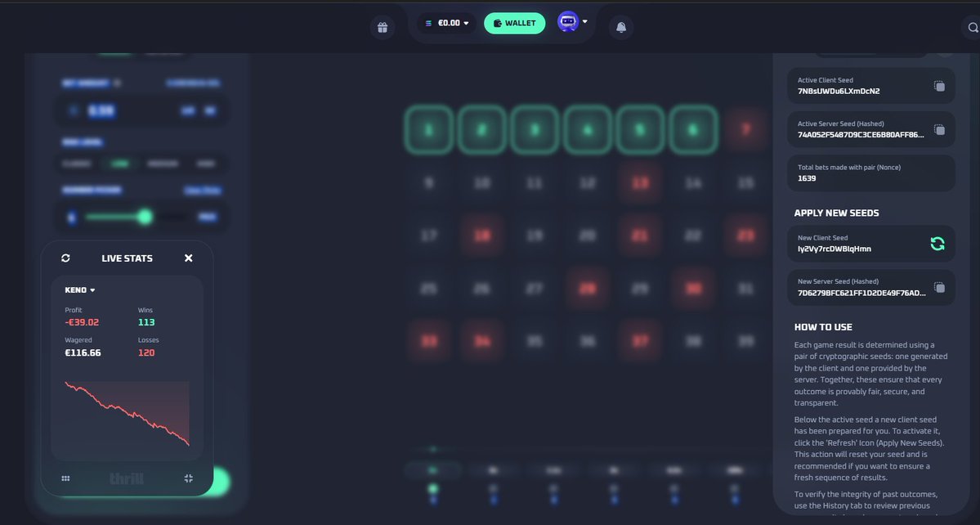Pick the red Keno tile 13

point(640,183)
